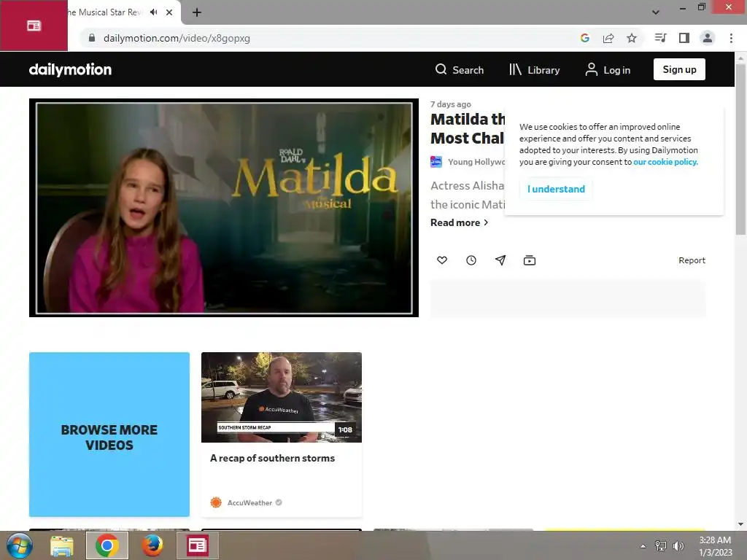Add video to Watch Later clock icon

click(471, 260)
